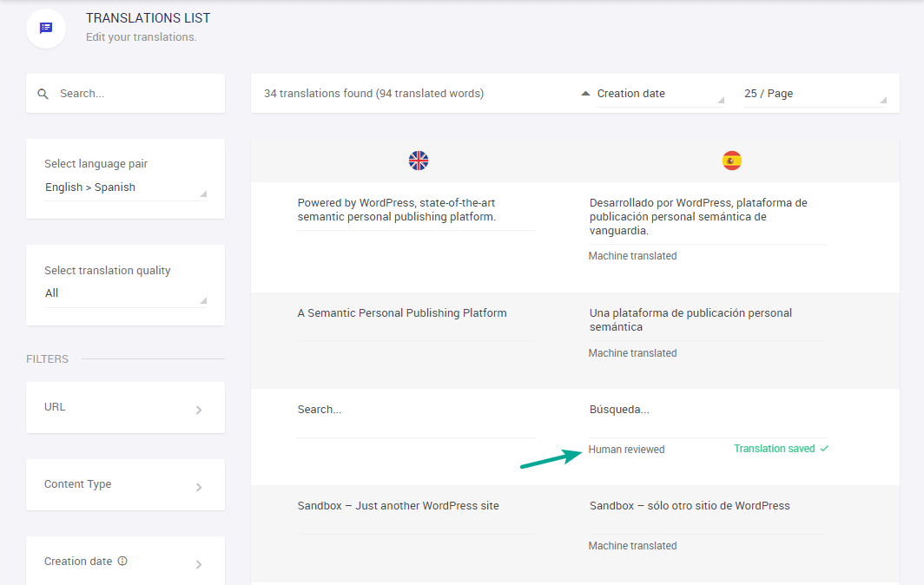Screen dimensions: 924x585
Task: Edit the Una plataforma de publicación translation
Action: [x=706, y=320]
